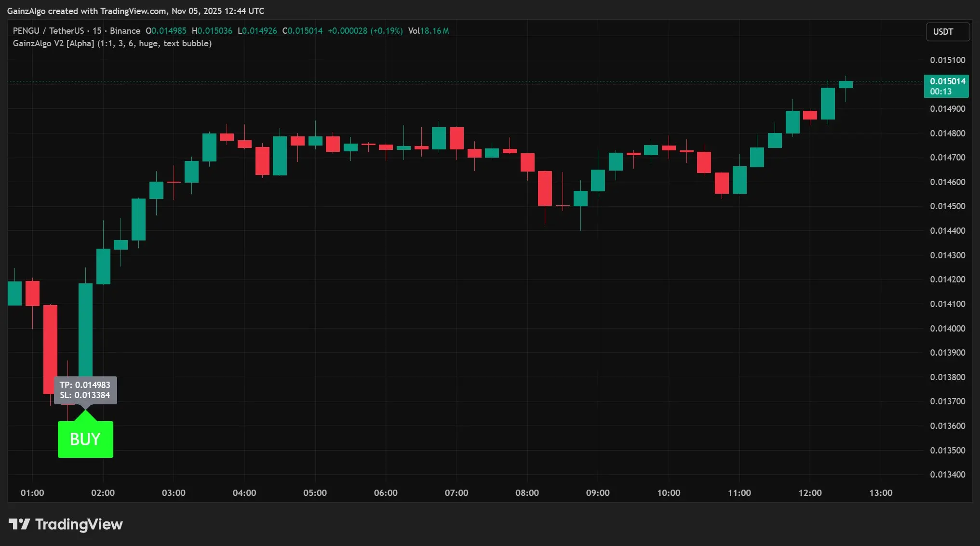Click the 0.013400 price scale label
Screen dimensions: 980x546
click(x=947, y=475)
